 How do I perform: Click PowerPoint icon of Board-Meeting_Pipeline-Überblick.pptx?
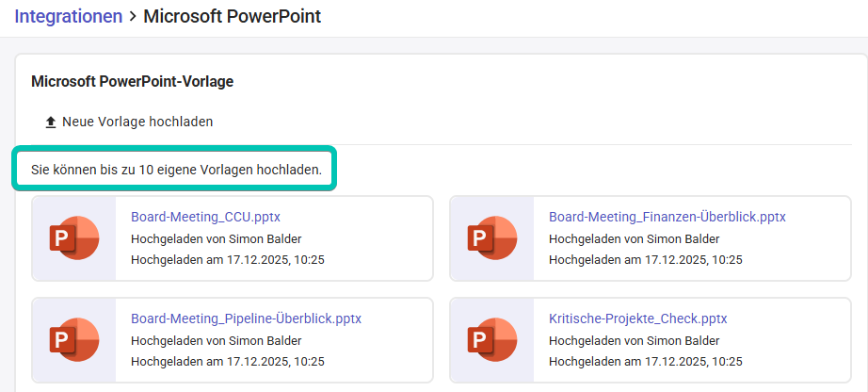click(x=74, y=340)
